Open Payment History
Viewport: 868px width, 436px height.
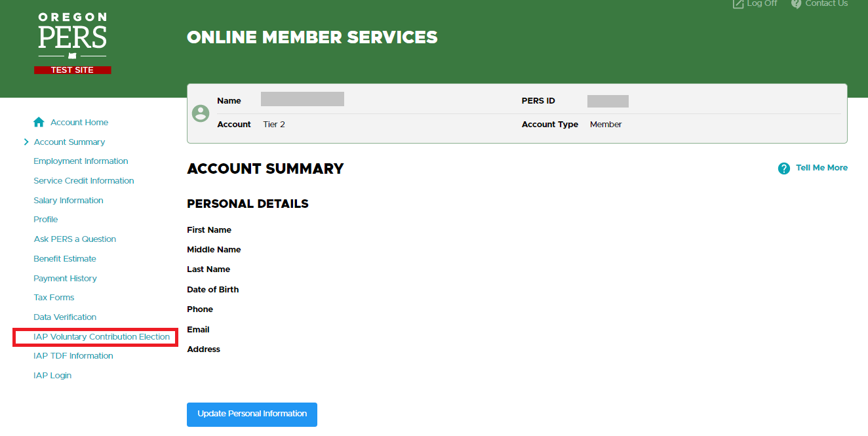(65, 279)
